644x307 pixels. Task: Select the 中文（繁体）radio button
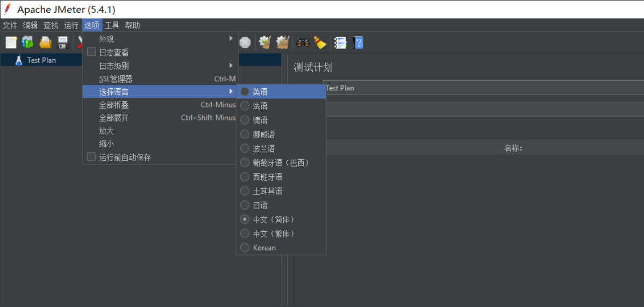(x=245, y=233)
